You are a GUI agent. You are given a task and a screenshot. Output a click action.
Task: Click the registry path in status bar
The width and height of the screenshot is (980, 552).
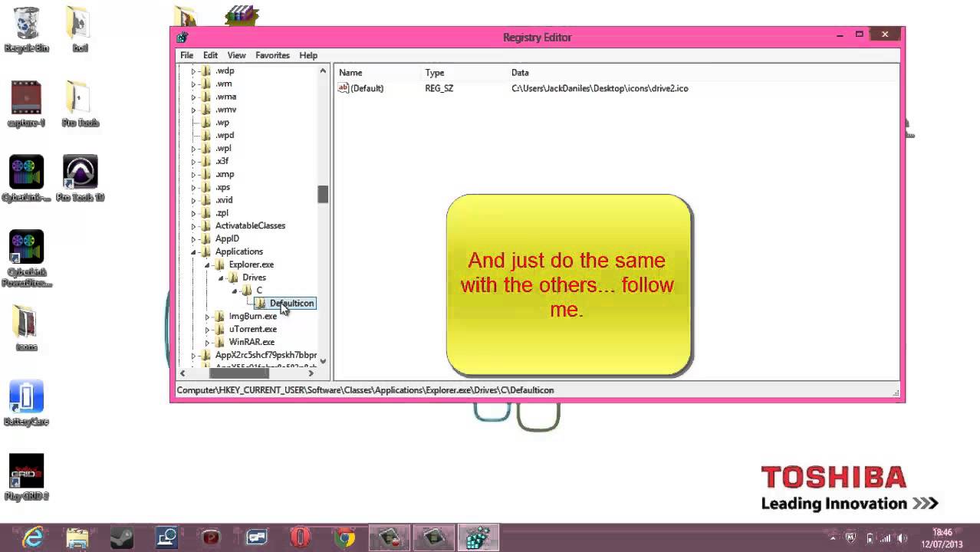pos(365,390)
